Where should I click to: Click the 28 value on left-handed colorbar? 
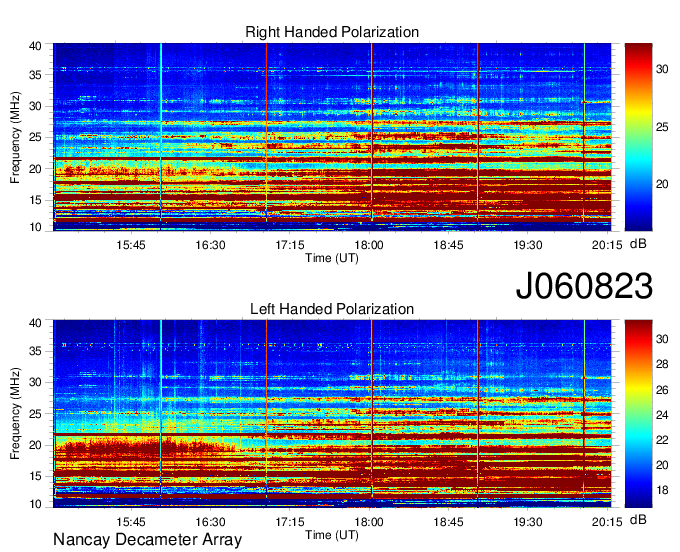coord(662,364)
